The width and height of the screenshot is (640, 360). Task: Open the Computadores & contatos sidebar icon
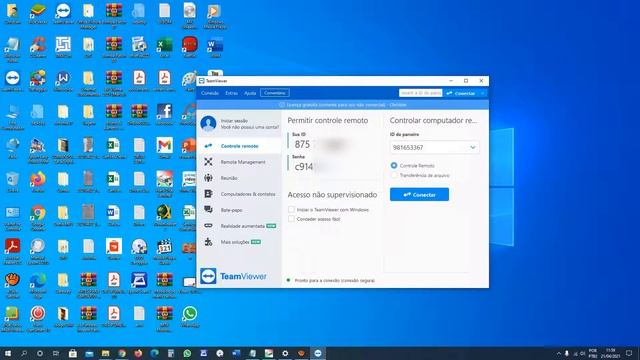pyautogui.click(x=208, y=194)
